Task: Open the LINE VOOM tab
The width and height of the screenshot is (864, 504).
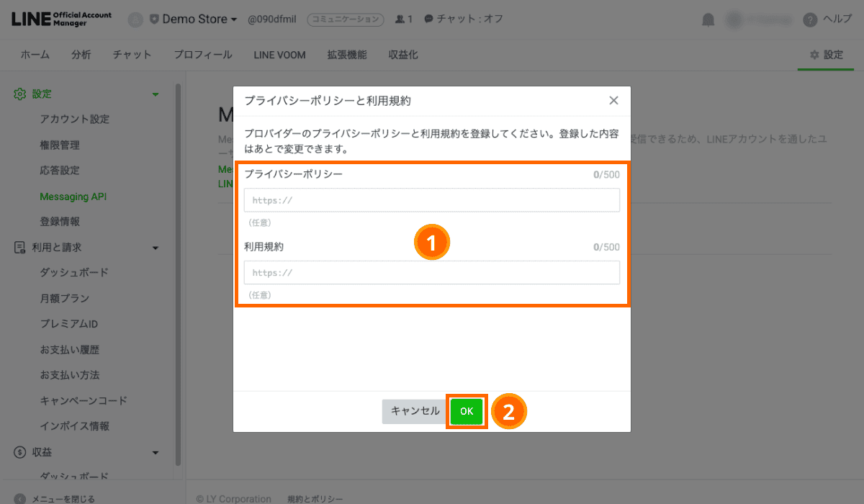Action: click(279, 54)
